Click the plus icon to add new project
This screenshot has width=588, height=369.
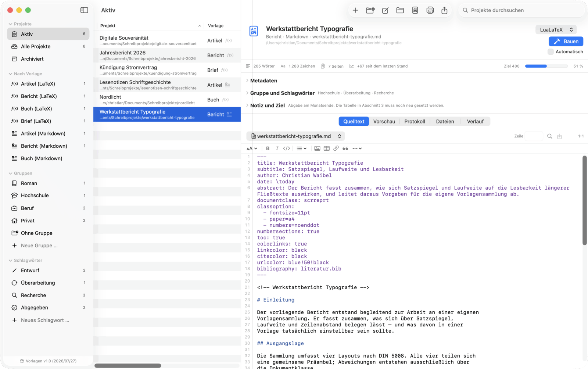pos(355,10)
